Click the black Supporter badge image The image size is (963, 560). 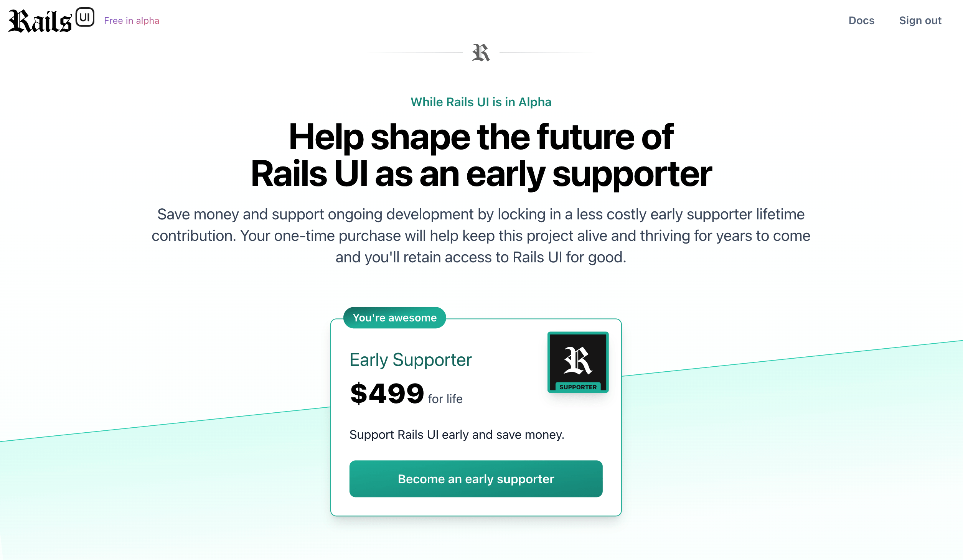click(x=578, y=362)
